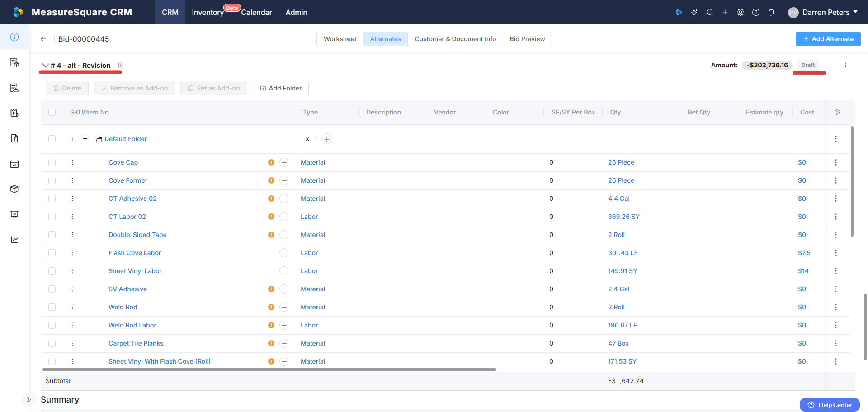Check the Carpet Tile Planks row checkbox
This screenshot has height=412, width=868.
coord(52,343)
